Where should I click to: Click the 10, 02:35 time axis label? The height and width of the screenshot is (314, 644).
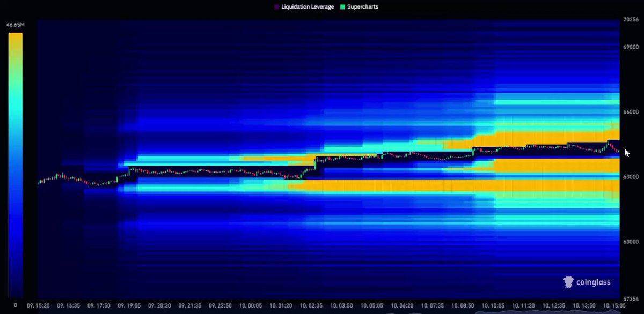311,305
